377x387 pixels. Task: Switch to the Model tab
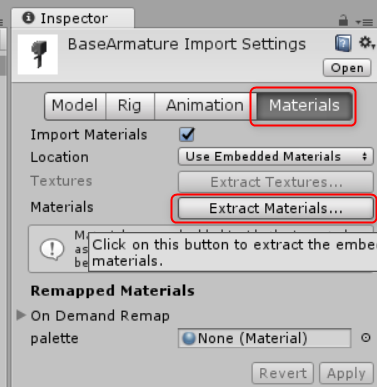75,106
